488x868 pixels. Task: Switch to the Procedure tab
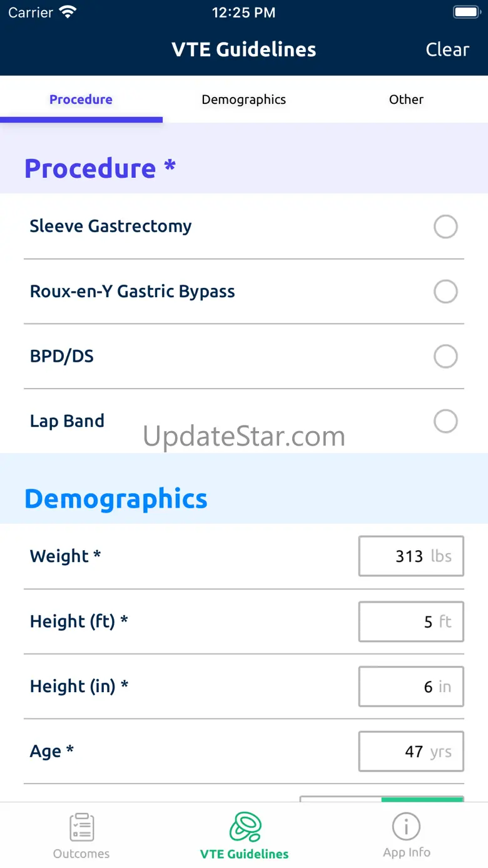click(x=81, y=100)
